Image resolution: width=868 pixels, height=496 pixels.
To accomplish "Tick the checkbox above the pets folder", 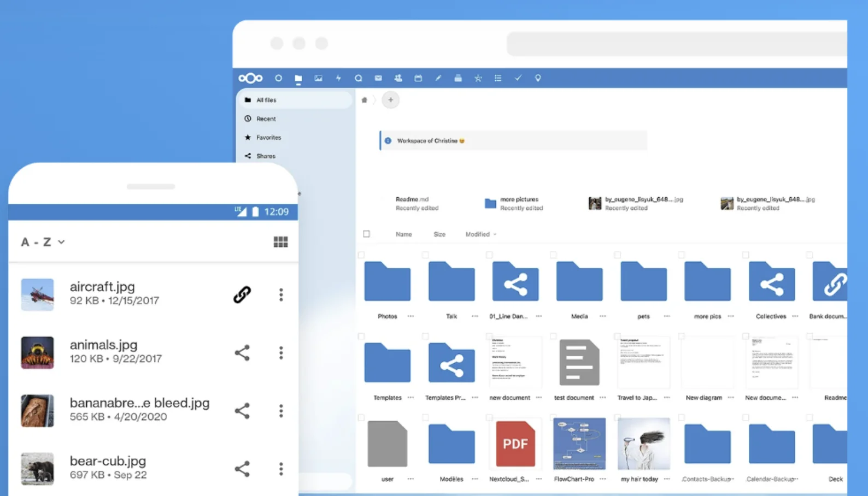I will pyautogui.click(x=617, y=255).
